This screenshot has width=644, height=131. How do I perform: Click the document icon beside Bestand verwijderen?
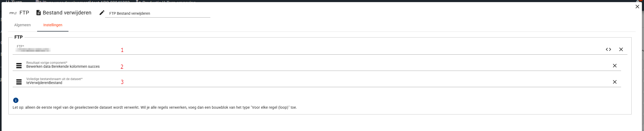[x=38, y=13]
